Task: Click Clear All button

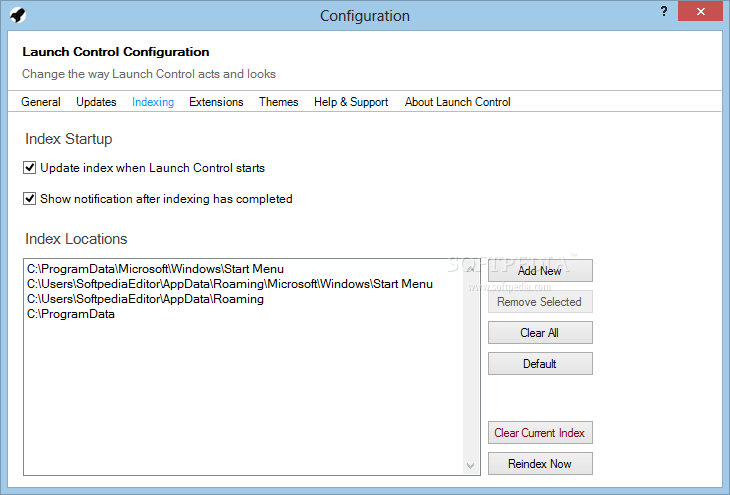Action: [x=540, y=332]
